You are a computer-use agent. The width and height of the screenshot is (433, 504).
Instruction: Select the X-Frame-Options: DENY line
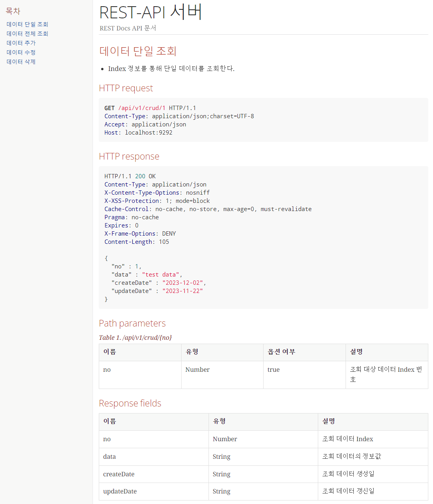coord(140,234)
